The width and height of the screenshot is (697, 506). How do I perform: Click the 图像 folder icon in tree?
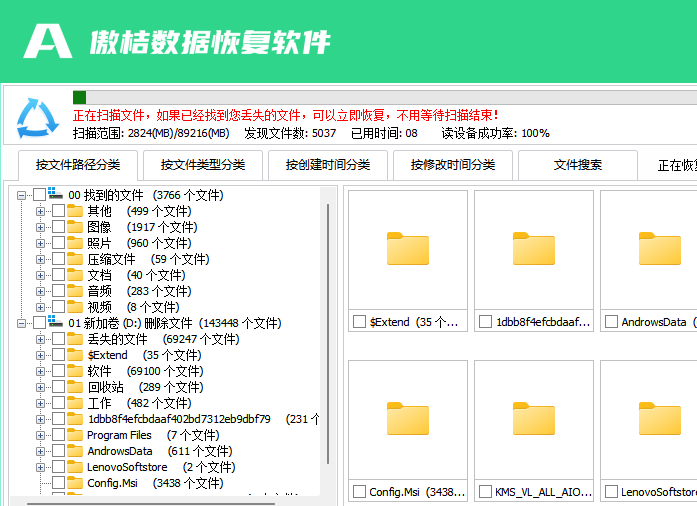[75, 227]
